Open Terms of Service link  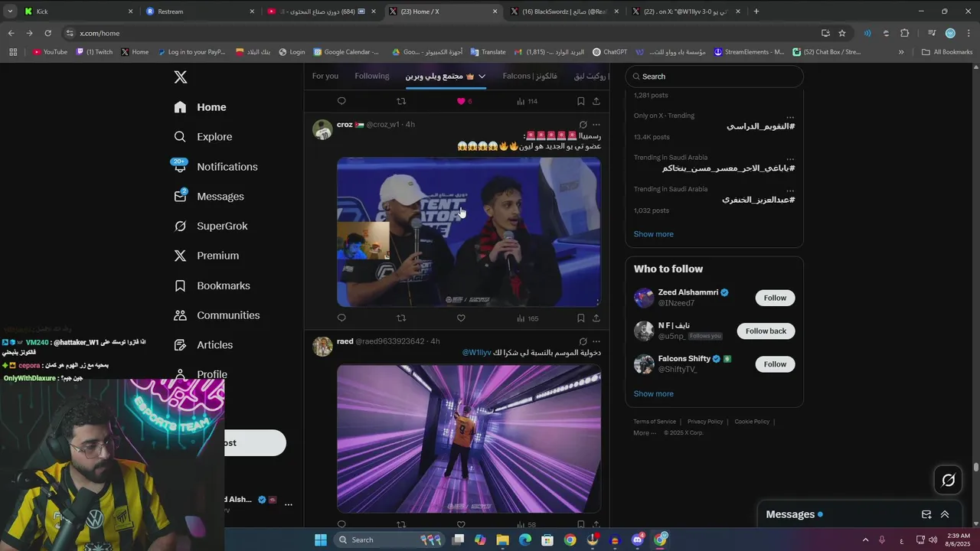click(655, 422)
